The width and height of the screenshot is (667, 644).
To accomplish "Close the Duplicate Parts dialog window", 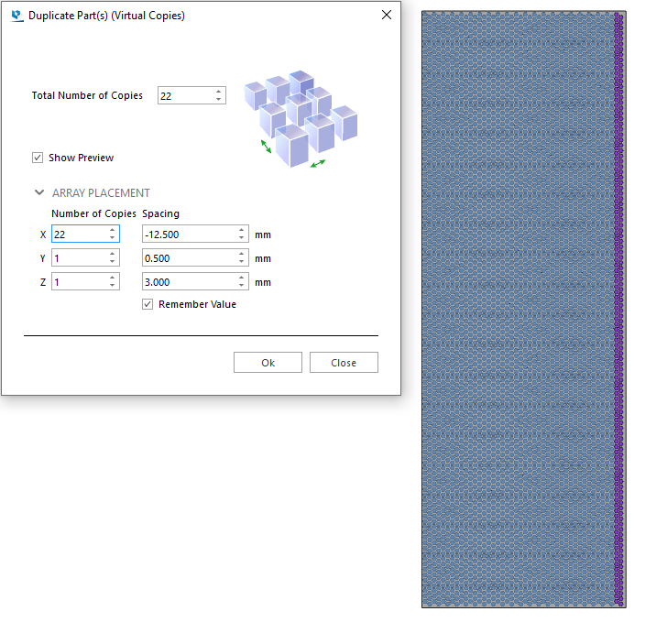I will 386,16.
